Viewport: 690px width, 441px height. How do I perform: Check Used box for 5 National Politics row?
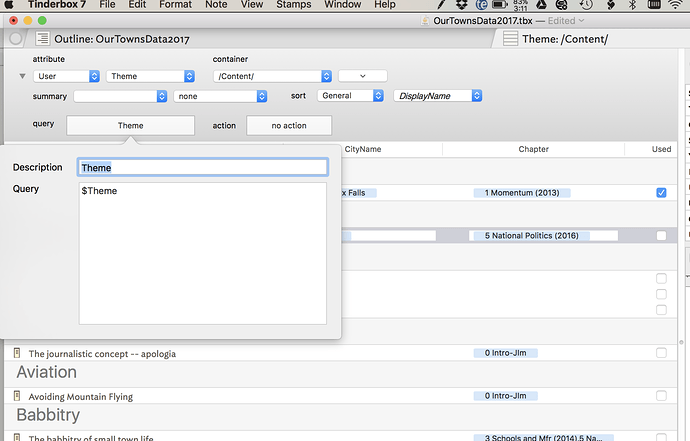pyautogui.click(x=661, y=235)
